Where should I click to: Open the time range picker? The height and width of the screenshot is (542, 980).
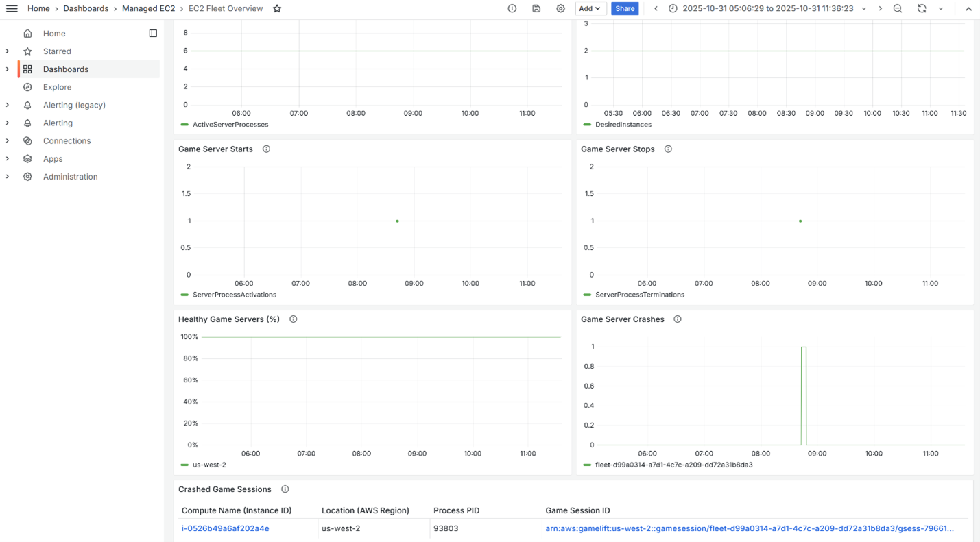(767, 9)
